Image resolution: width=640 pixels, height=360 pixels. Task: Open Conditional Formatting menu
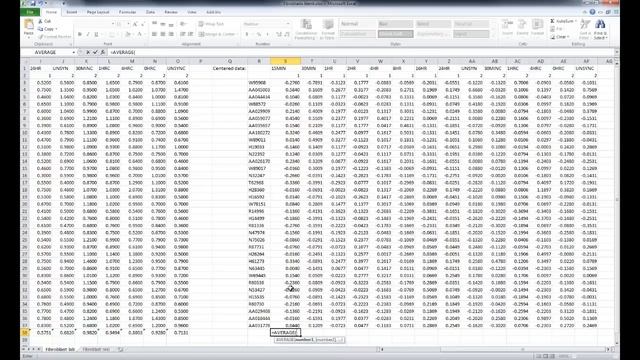pyautogui.click(x=306, y=29)
